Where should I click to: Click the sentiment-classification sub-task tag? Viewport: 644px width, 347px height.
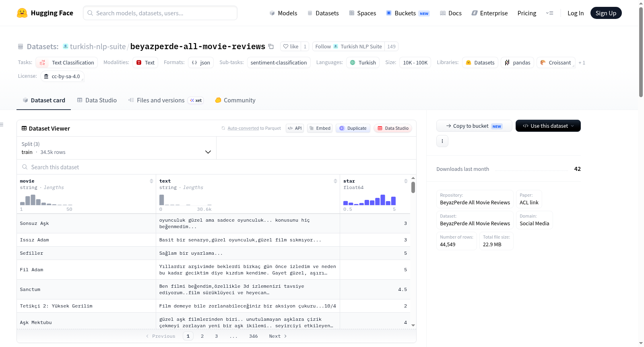click(279, 62)
